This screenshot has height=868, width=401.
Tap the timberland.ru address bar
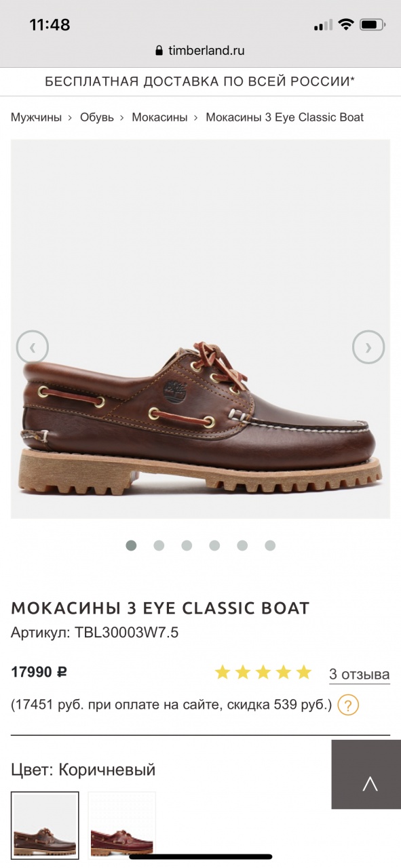200,50
